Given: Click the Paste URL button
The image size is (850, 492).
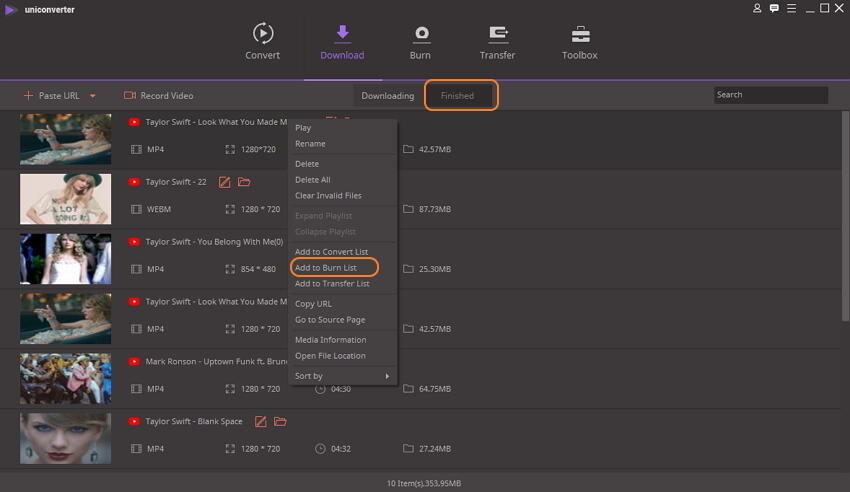Looking at the screenshot, I should coord(52,95).
